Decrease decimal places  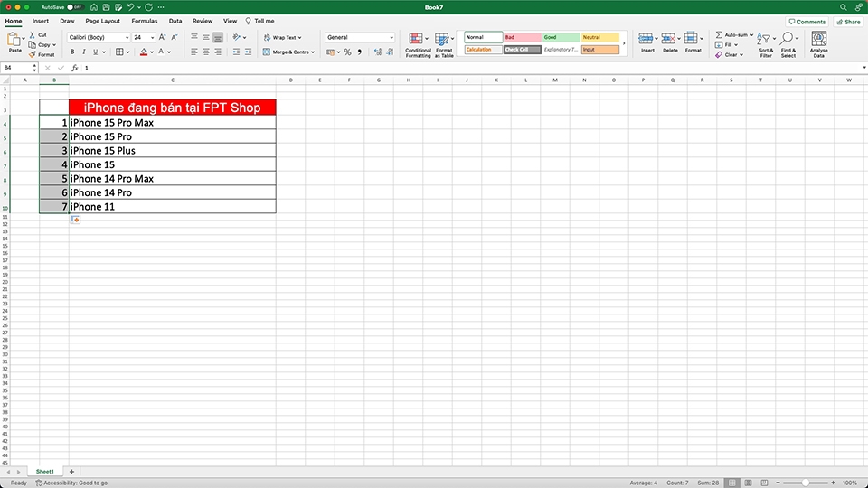pyautogui.click(x=390, y=52)
